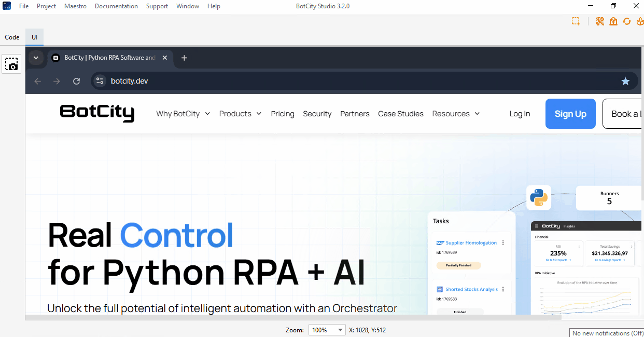The image size is (644, 337).
Task: Click the dashed selection region icon in toolbar
Action: pos(576,21)
